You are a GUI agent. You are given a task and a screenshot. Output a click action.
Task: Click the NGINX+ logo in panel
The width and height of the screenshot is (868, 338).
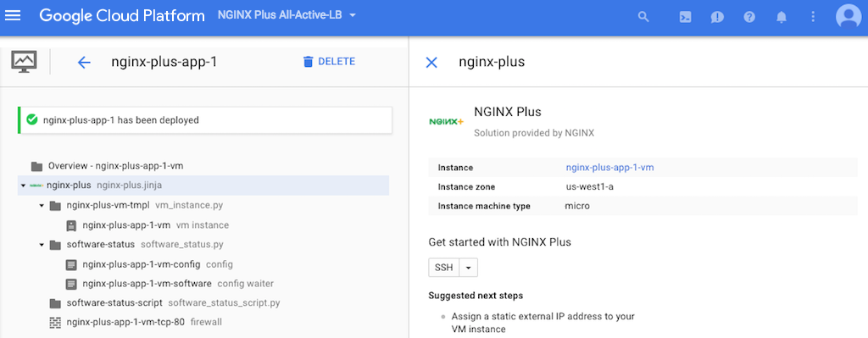446,121
